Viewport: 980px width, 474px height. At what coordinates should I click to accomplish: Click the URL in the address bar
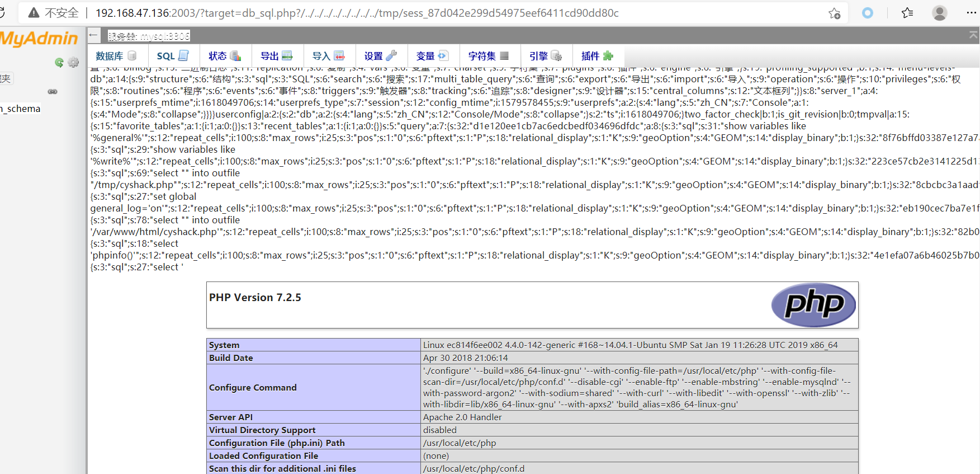click(357, 13)
